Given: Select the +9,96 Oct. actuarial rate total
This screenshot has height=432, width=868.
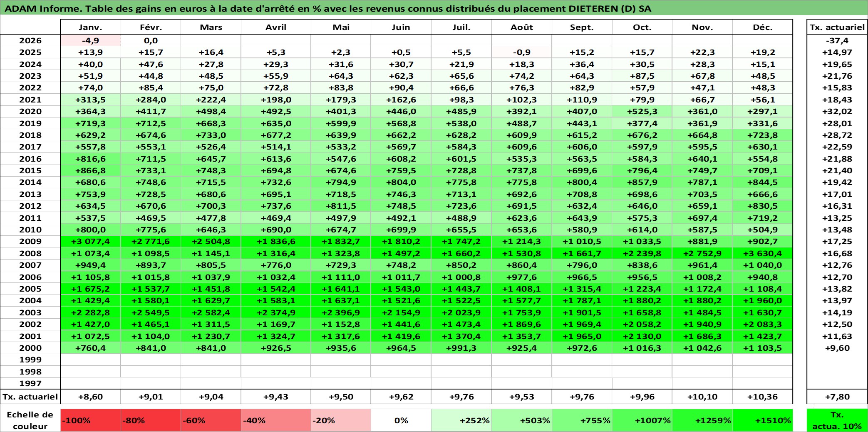Looking at the screenshot, I should tap(642, 397).
